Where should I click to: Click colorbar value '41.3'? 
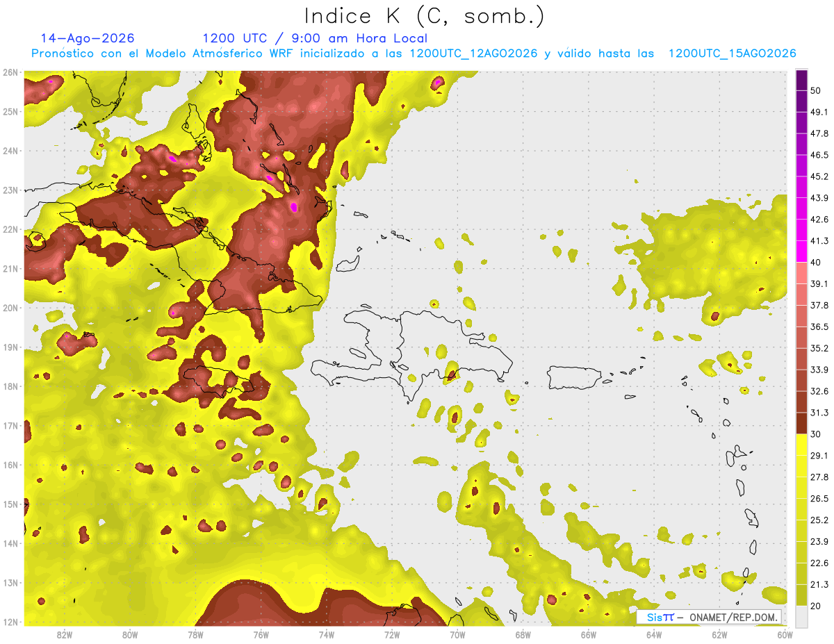click(x=819, y=241)
